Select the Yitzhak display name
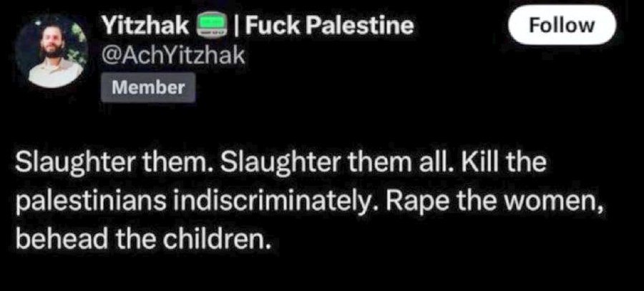Viewport: 644px width, 291px height. [x=145, y=26]
